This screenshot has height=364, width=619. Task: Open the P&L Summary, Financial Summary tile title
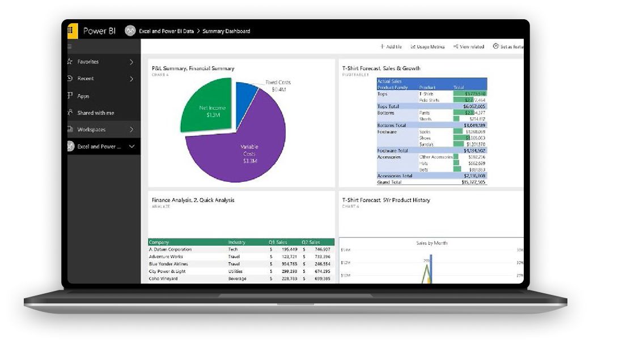pyautogui.click(x=193, y=68)
